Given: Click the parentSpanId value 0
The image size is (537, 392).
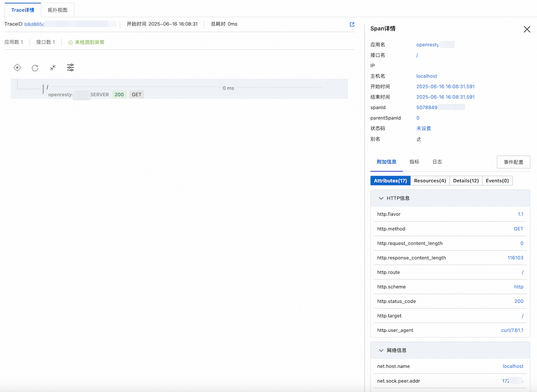Looking at the screenshot, I should (418, 118).
